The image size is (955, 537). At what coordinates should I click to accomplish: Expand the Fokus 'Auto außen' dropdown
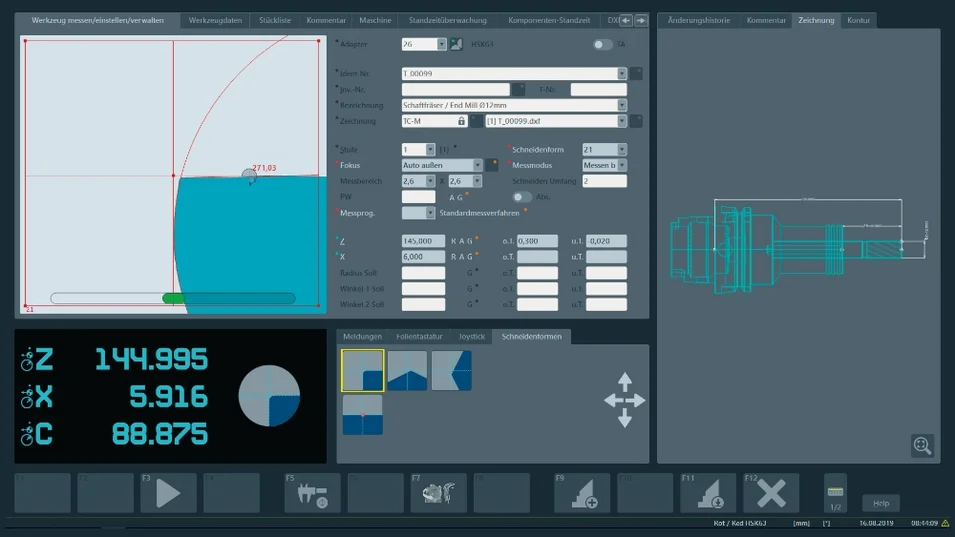[477, 165]
